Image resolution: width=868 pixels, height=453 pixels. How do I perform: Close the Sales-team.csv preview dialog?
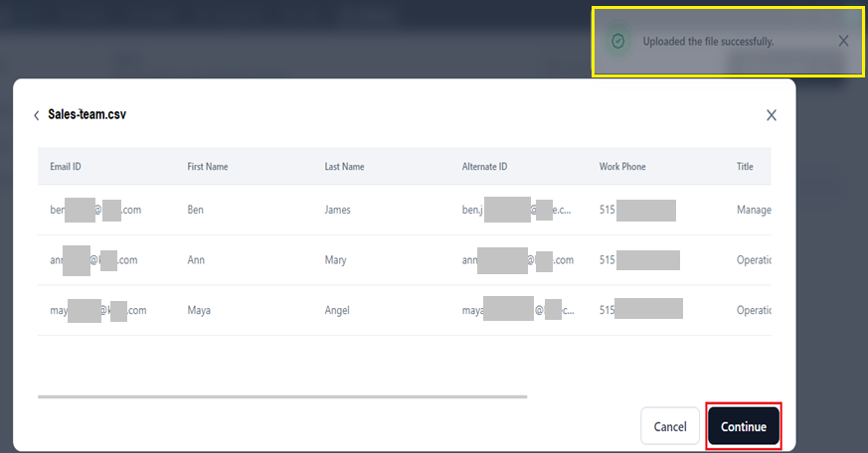click(x=772, y=115)
